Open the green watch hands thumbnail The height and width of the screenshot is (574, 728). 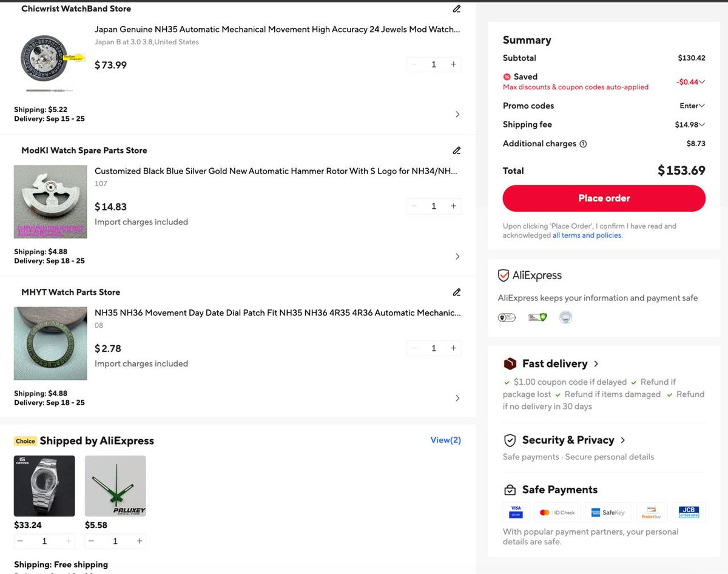click(115, 486)
